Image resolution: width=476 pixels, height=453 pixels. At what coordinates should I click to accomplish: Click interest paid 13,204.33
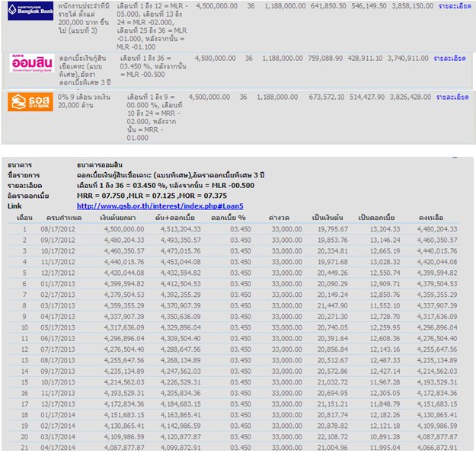click(385, 229)
